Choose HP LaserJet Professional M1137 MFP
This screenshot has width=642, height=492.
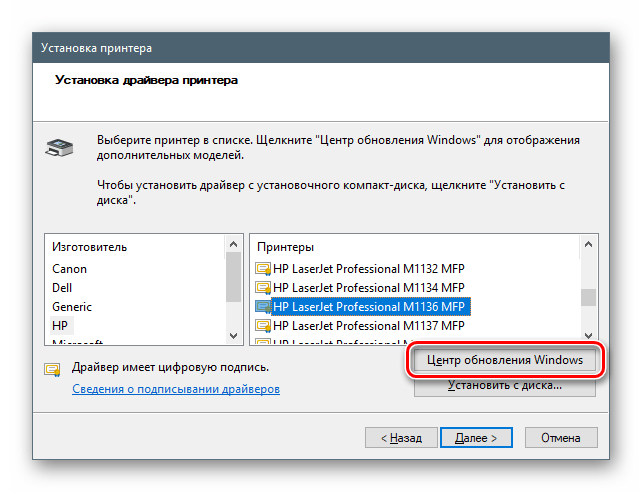pyautogui.click(x=369, y=326)
